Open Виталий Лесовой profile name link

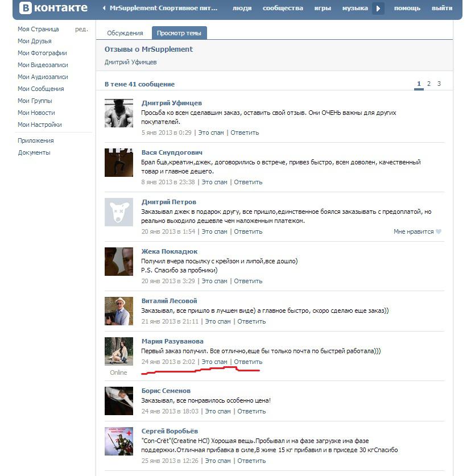(x=169, y=301)
